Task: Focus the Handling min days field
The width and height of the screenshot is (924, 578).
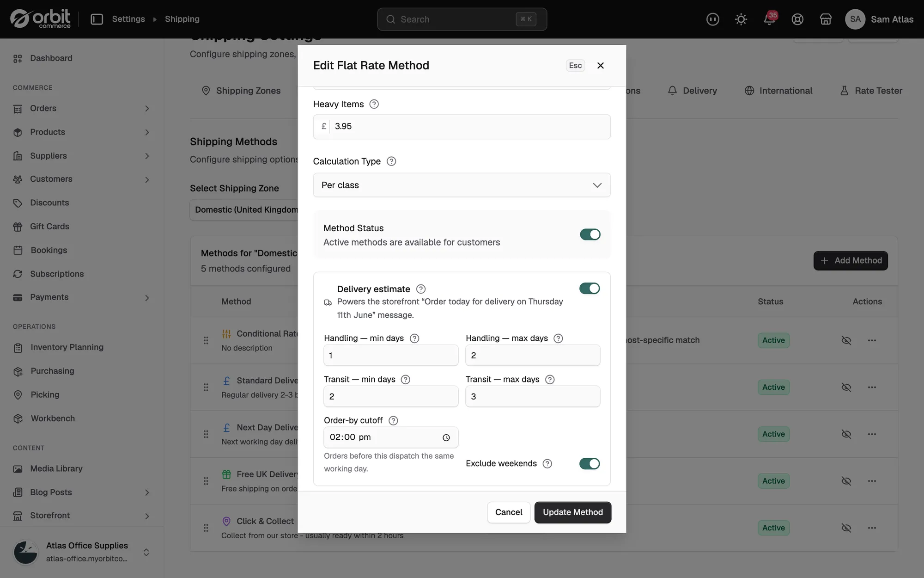Action: click(x=391, y=355)
